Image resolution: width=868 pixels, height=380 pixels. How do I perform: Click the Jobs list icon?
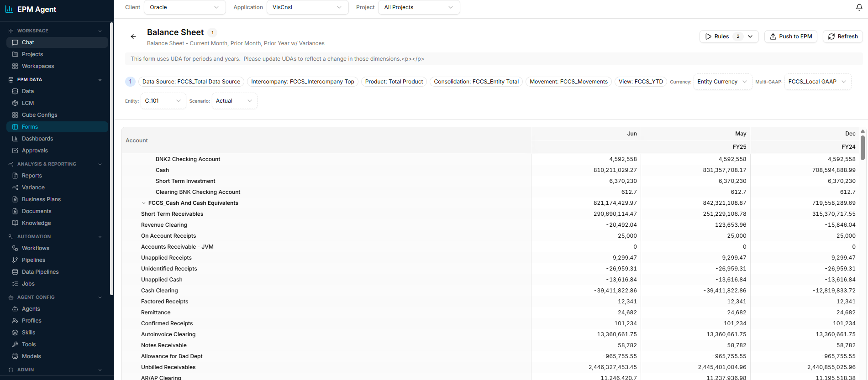[15, 284]
